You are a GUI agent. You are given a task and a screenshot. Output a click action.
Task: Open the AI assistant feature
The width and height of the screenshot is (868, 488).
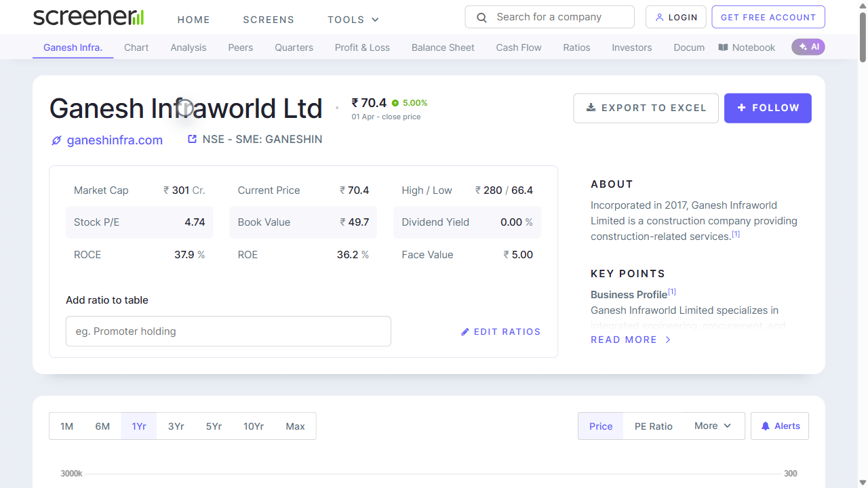tap(808, 47)
